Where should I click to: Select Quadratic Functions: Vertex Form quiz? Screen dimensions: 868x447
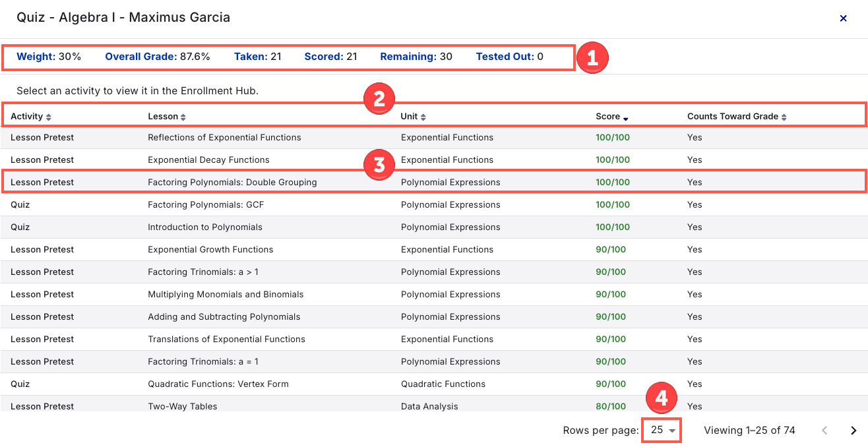coord(434,384)
